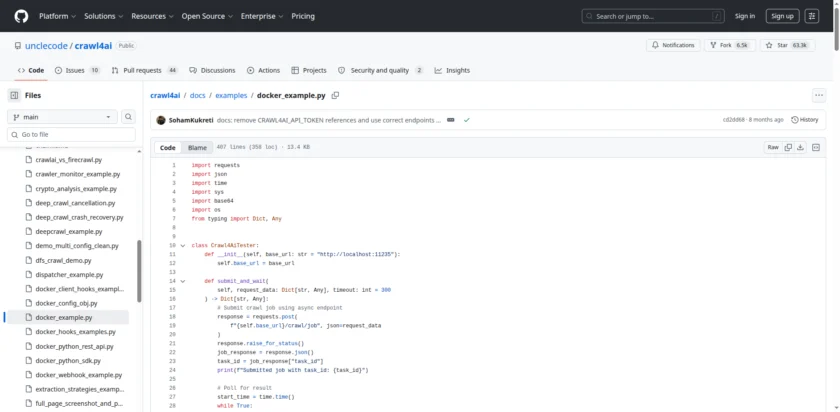The width and height of the screenshot is (840, 412).
Task: Open the Insights tab
Action: (452, 70)
